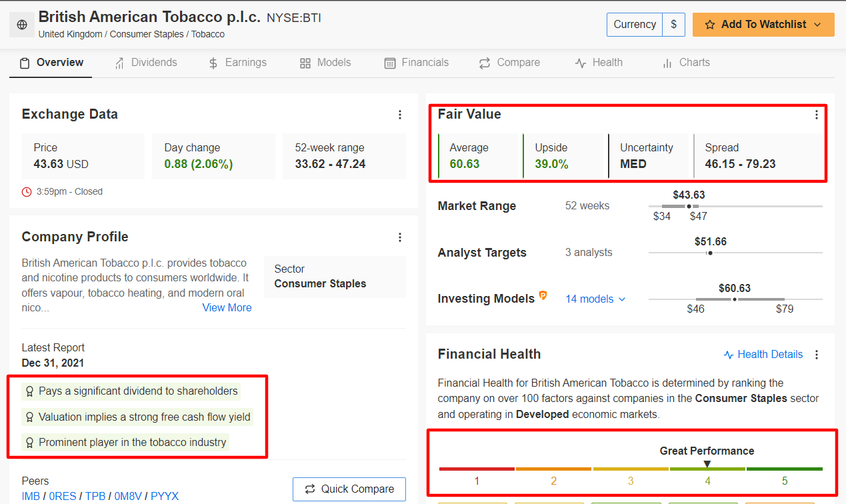Image resolution: width=846 pixels, height=504 pixels.
Task: Click the pulse icon beside Health Details
Action: coord(729,355)
